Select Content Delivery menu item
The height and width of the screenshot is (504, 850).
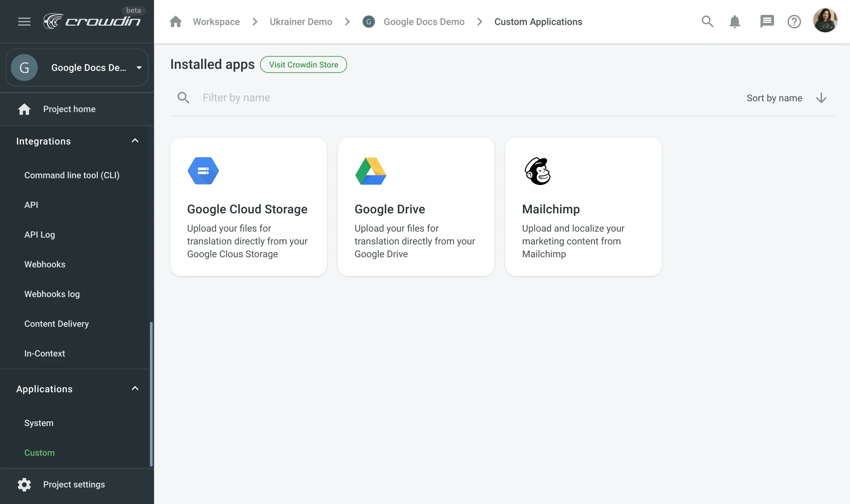click(56, 324)
